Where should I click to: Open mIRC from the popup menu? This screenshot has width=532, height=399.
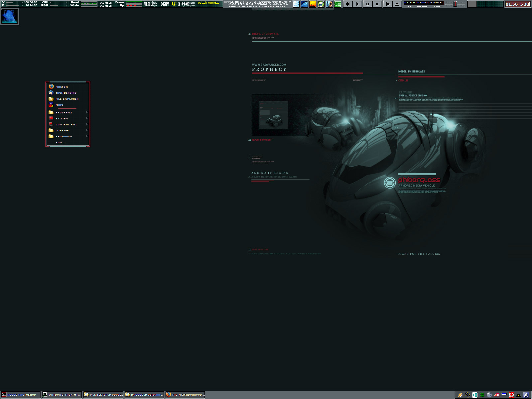(x=59, y=105)
